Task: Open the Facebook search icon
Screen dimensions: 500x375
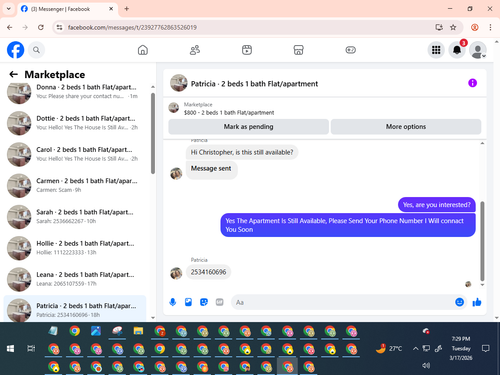Action: (x=36, y=50)
